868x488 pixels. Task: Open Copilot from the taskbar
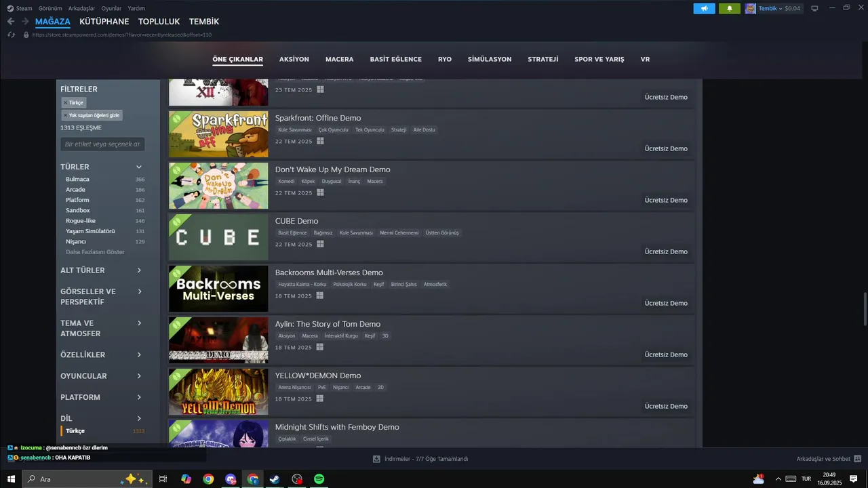tap(186, 479)
